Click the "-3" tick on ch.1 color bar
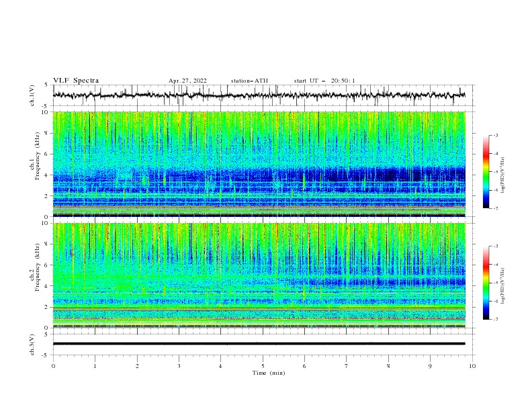 coord(496,135)
